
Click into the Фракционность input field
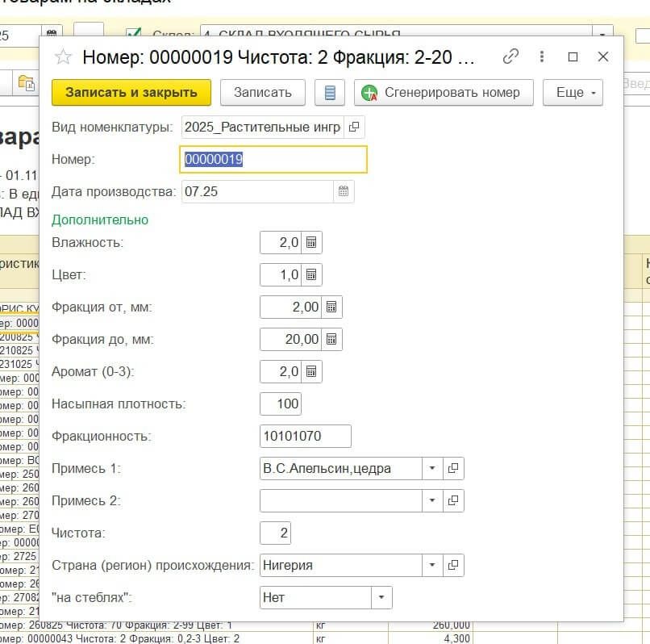[305, 436]
